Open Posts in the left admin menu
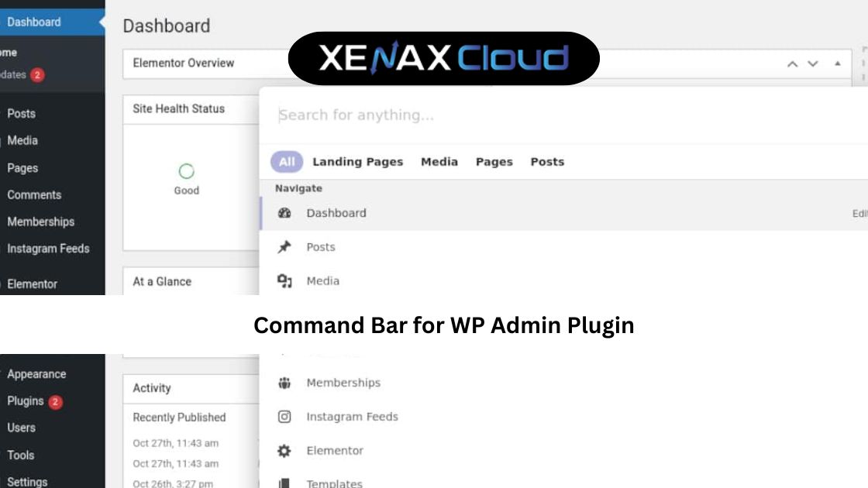 [x=21, y=113]
